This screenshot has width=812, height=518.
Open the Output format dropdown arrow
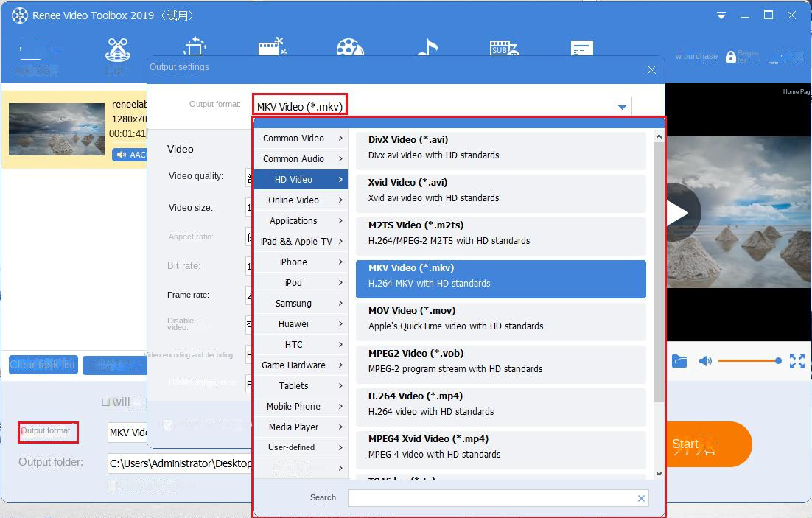[x=621, y=106]
